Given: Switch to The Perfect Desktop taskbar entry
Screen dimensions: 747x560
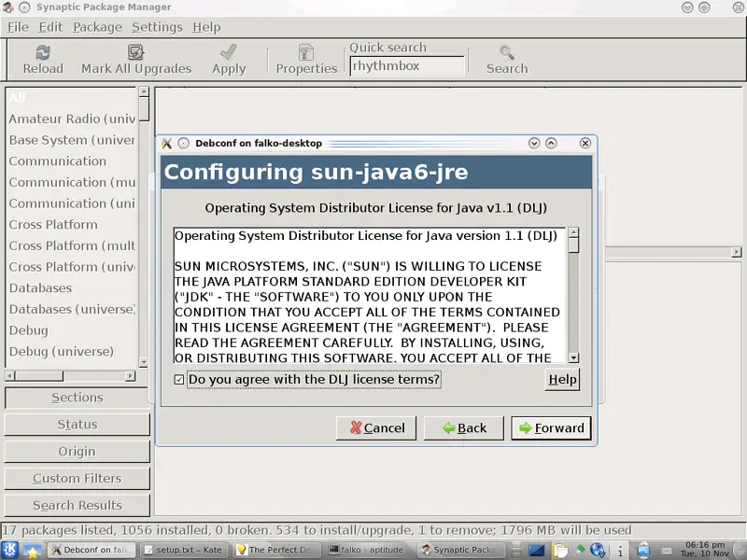Looking at the screenshot, I should tap(277, 550).
